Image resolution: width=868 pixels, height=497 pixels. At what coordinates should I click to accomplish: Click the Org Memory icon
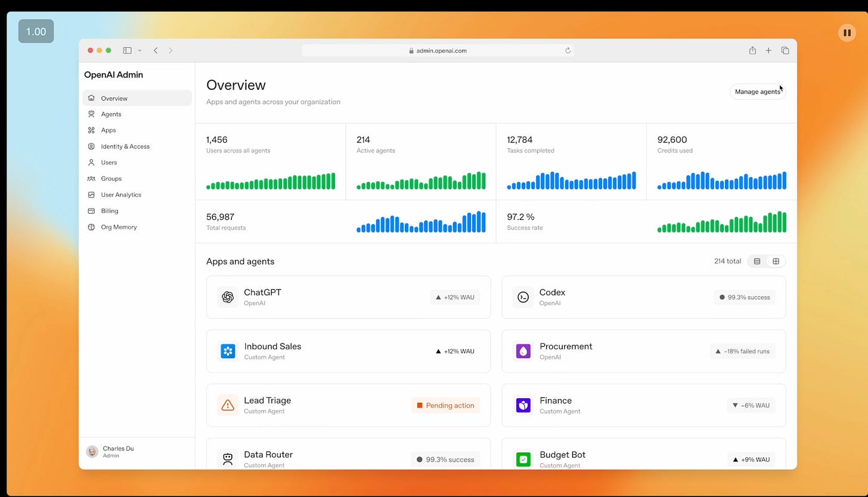pyautogui.click(x=91, y=227)
